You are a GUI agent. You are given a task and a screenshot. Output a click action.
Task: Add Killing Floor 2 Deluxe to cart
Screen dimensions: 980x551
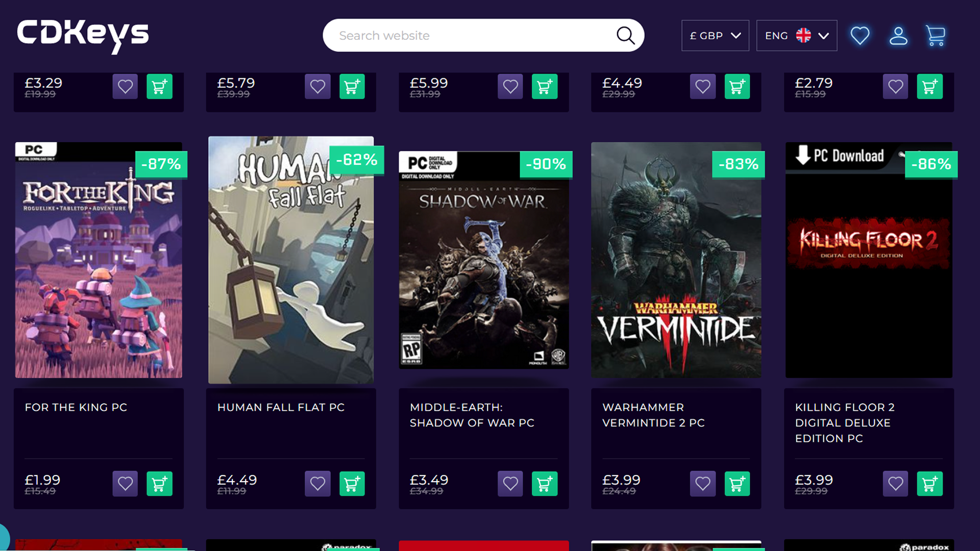pos(930,483)
